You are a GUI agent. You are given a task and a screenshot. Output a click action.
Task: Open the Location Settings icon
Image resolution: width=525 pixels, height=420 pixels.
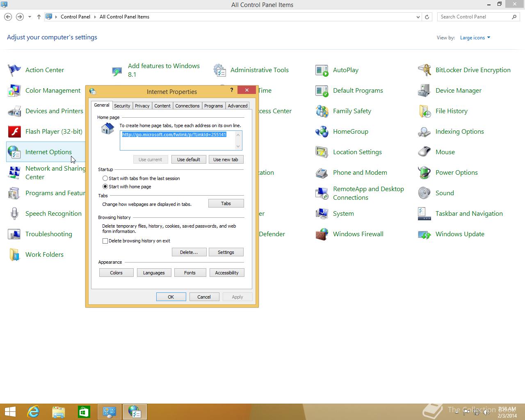322,152
